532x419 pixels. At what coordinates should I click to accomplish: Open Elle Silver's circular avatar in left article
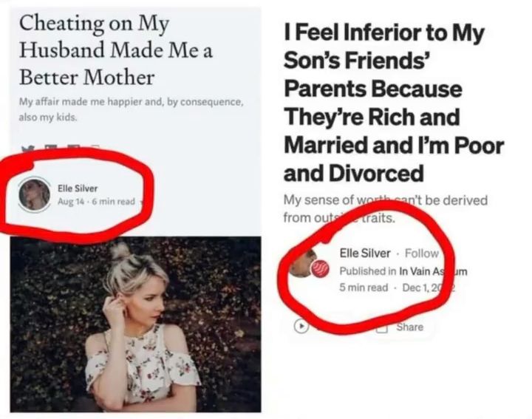tap(33, 195)
